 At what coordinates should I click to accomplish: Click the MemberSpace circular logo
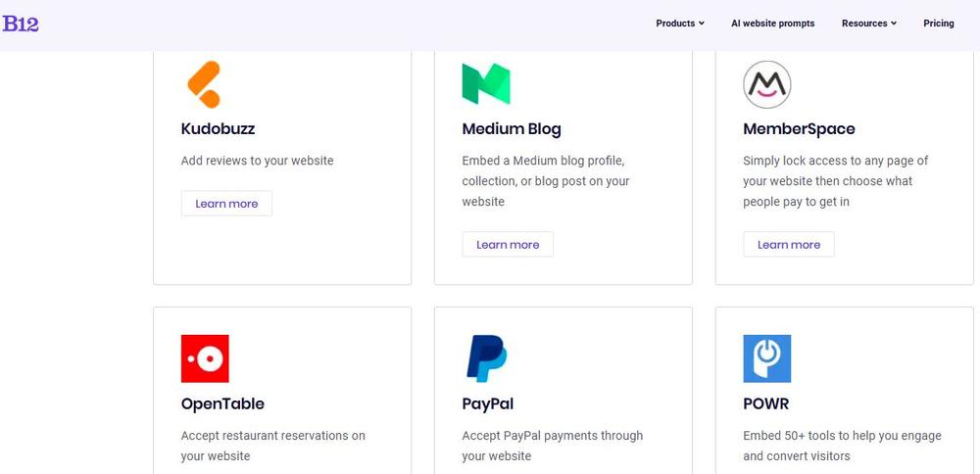coord(766,84)
